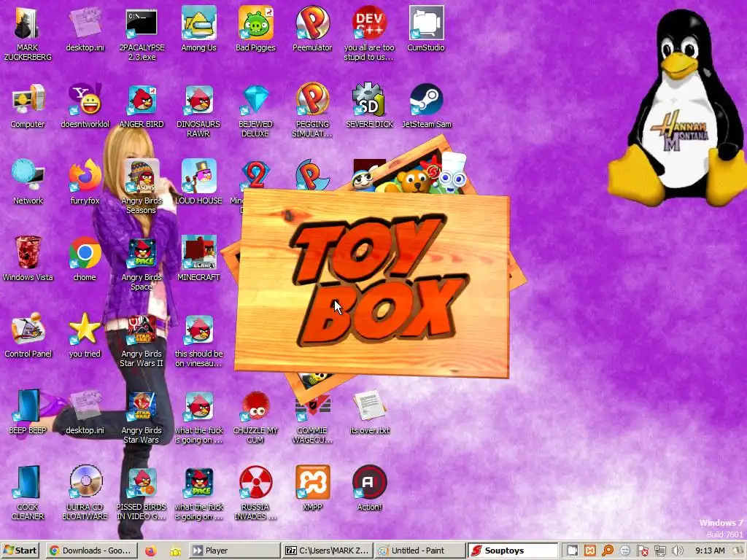Open the network connection tray icon
The image size is (747, 560).
point(659,551)
